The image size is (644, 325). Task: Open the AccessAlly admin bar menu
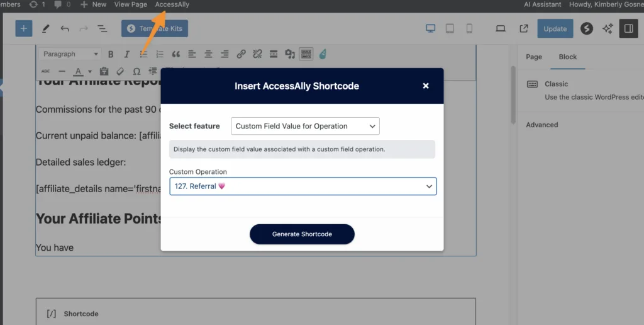click(172, 4)
